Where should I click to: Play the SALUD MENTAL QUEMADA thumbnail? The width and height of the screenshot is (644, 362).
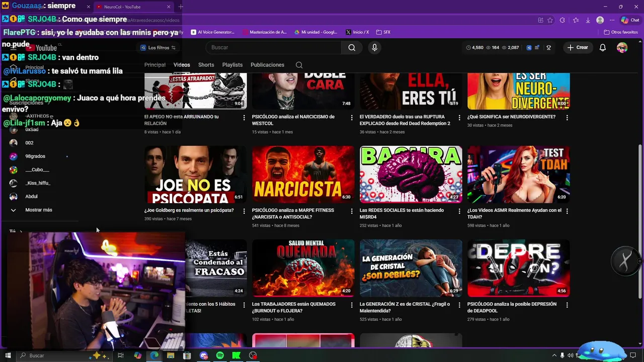tap(303, 268)
